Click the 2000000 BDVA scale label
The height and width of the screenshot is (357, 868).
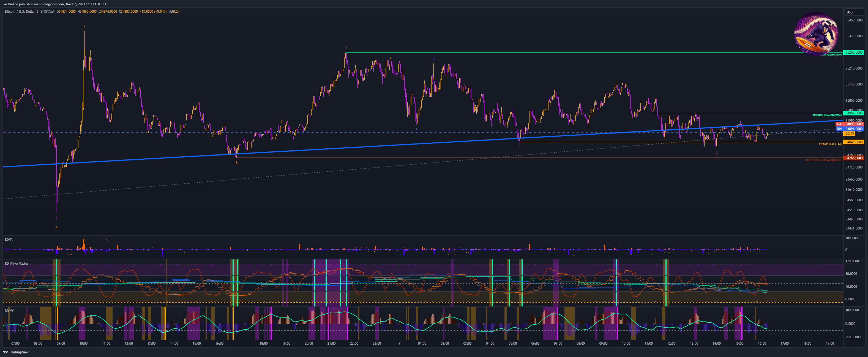[851, 238]
